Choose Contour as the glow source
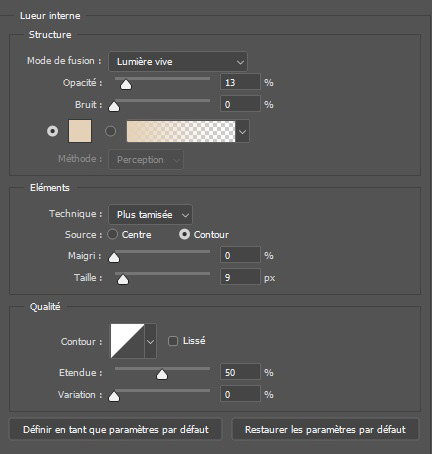 [x=184, y=234]
